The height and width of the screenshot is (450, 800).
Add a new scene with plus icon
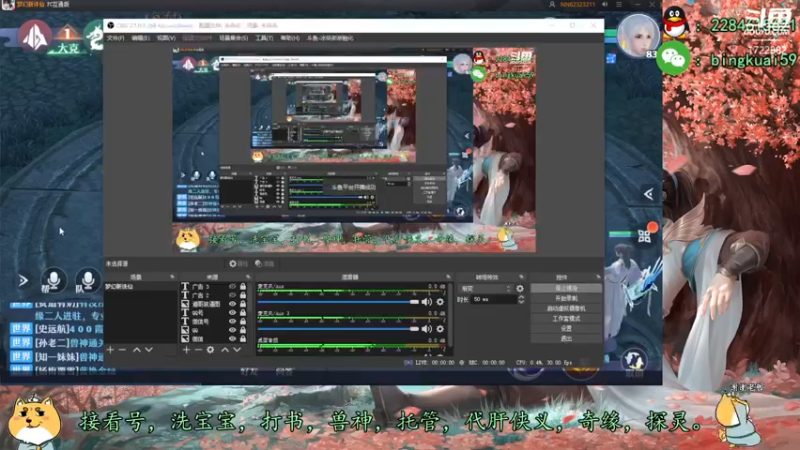point(110,350)
